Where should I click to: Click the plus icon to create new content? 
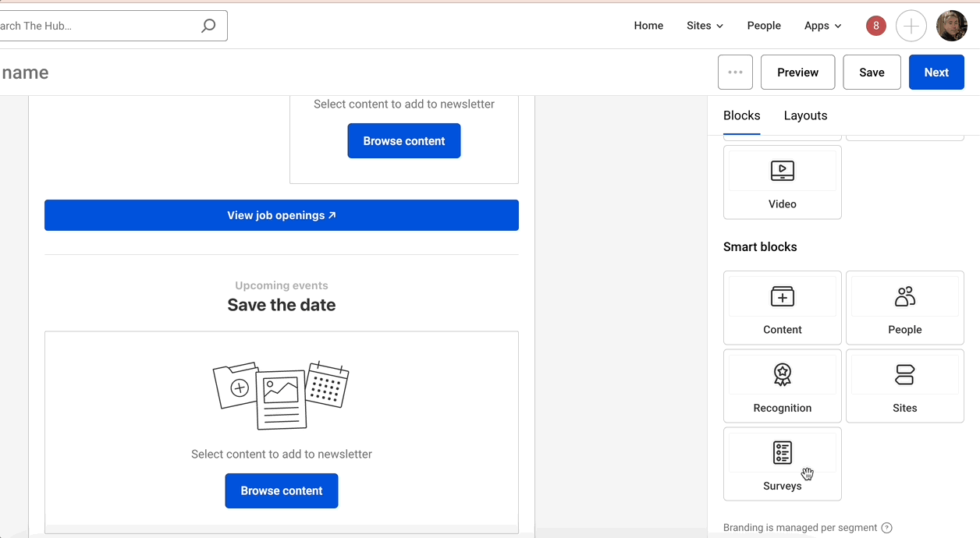tap(911, 25)
